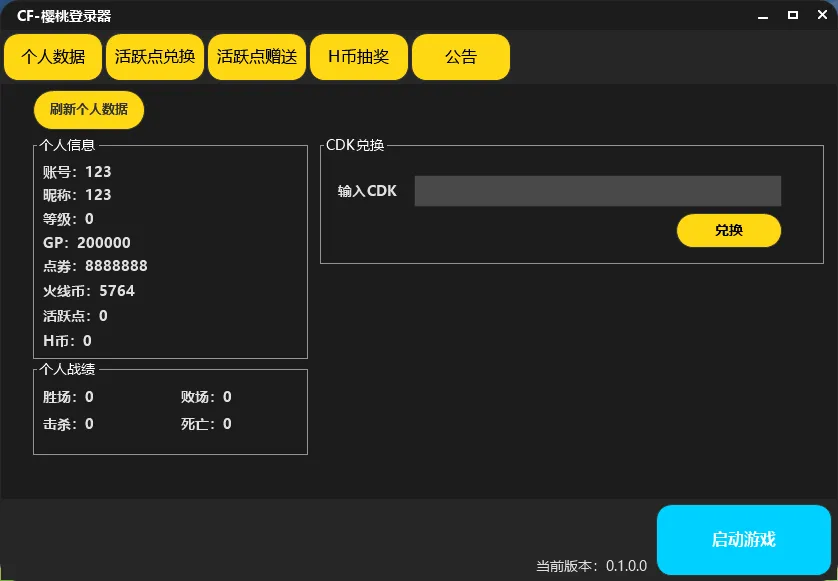Viewport: 838px width, 581px height.
Task: Click the 死亡 deaths statistic
Action: point(206,424)
